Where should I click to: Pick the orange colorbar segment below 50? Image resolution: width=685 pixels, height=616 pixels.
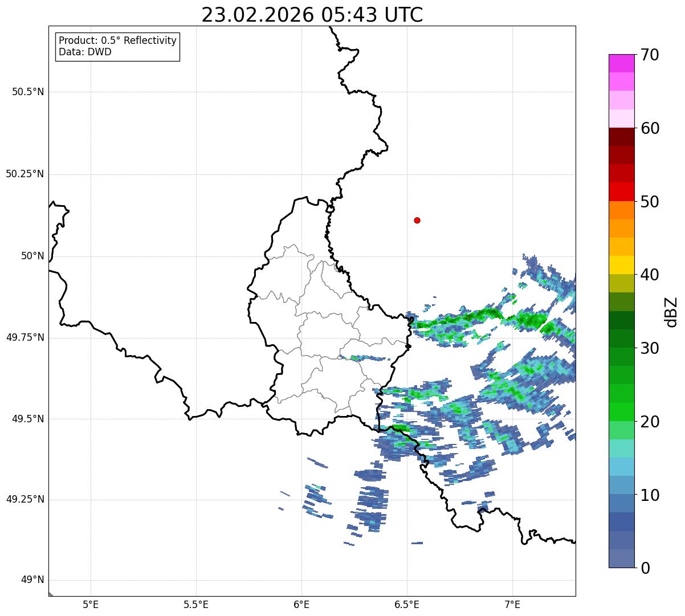(x=622, y=210)
